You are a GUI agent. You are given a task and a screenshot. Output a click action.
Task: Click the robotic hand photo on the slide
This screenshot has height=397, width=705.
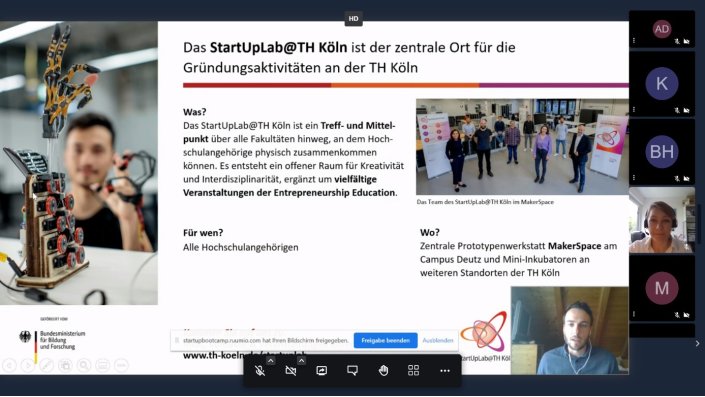(x=79, y=163)
